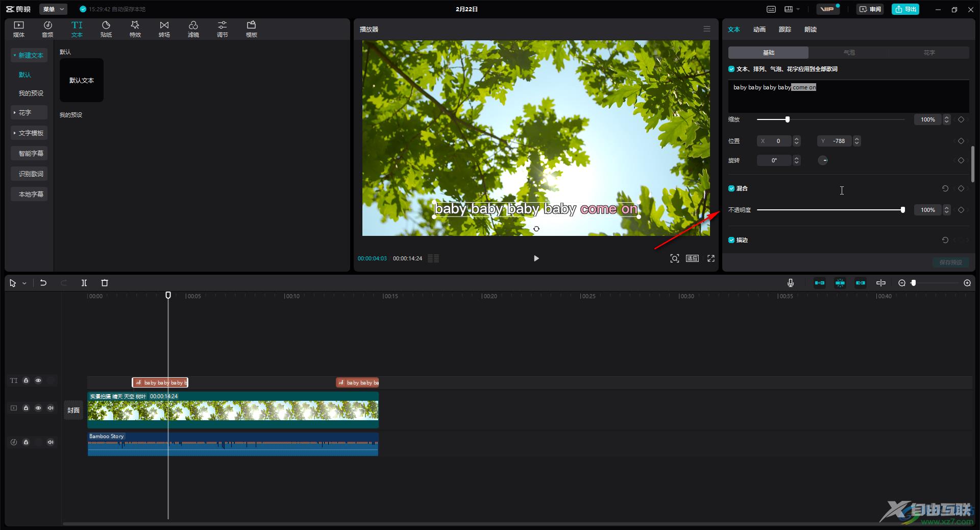Image resolution: width=980 pixels, height=530 pixels.
Task: Zoom out the timeline
Action: (902, 283)
